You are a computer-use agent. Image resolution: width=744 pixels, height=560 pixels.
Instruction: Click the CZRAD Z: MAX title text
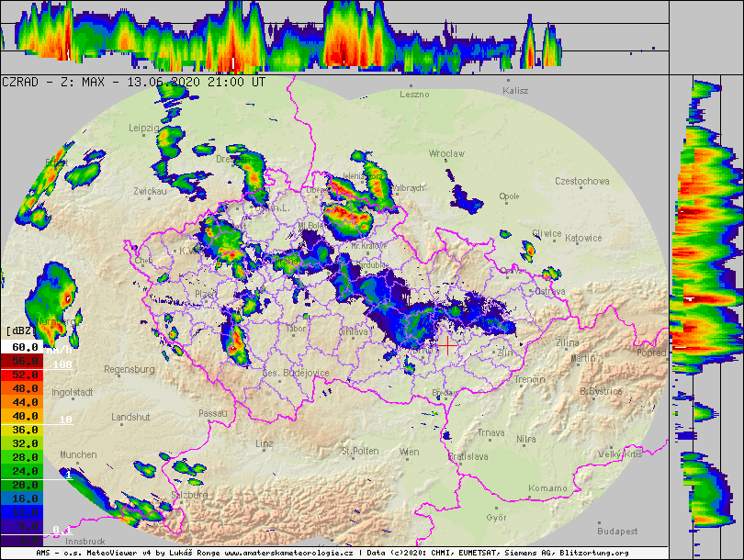53,82
